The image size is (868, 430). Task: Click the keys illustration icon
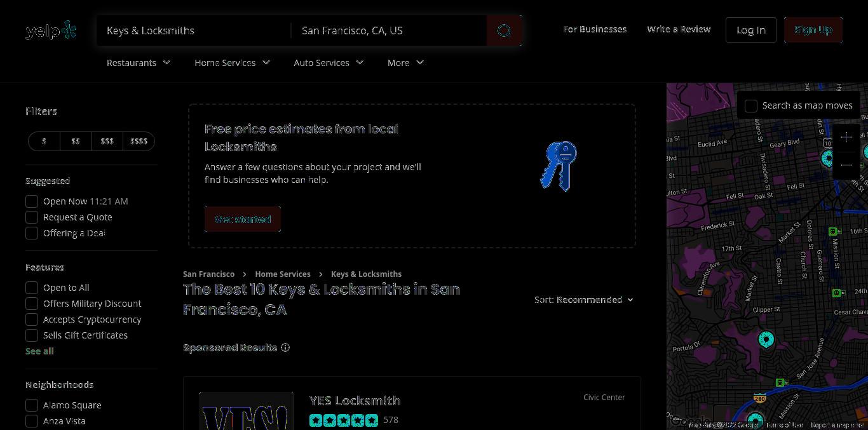point(559,166)
